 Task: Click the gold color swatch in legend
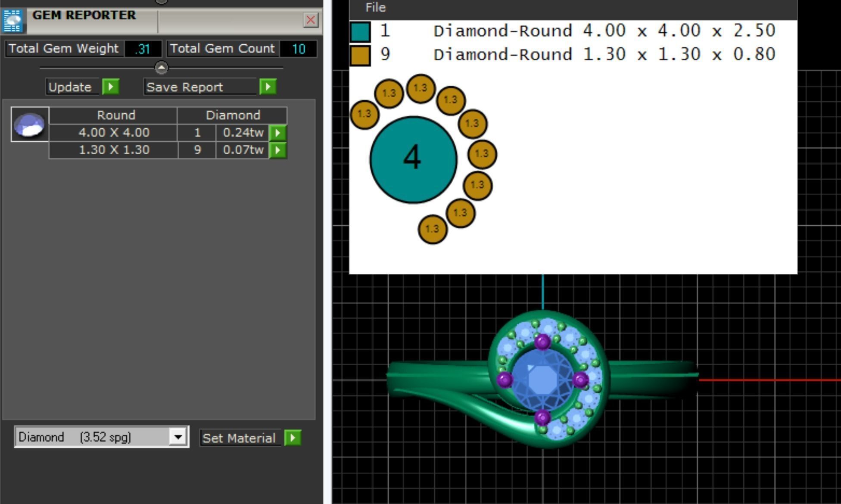point(360,56)
